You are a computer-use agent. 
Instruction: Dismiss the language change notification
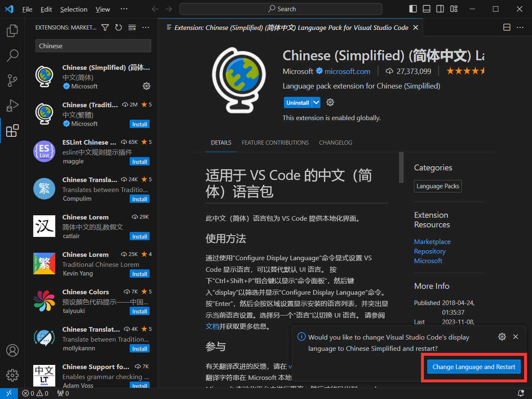click(x=515, y=337)
